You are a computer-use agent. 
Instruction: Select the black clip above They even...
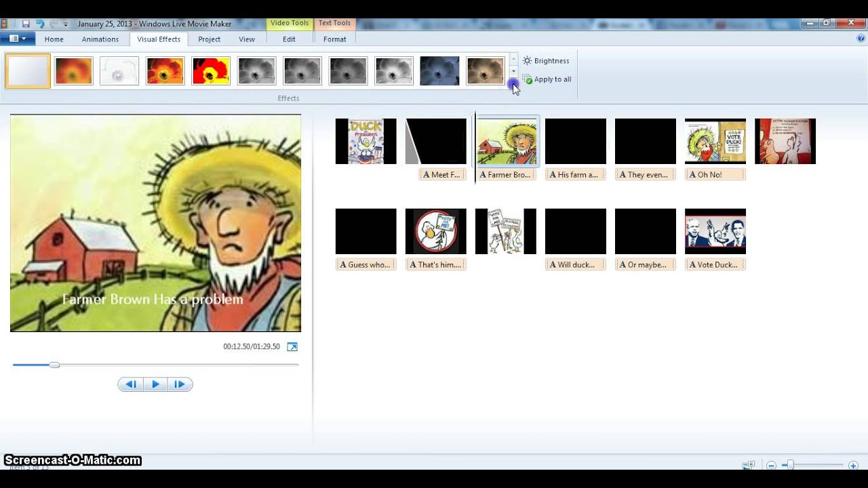pyautogui.click(x=645, y=142)
